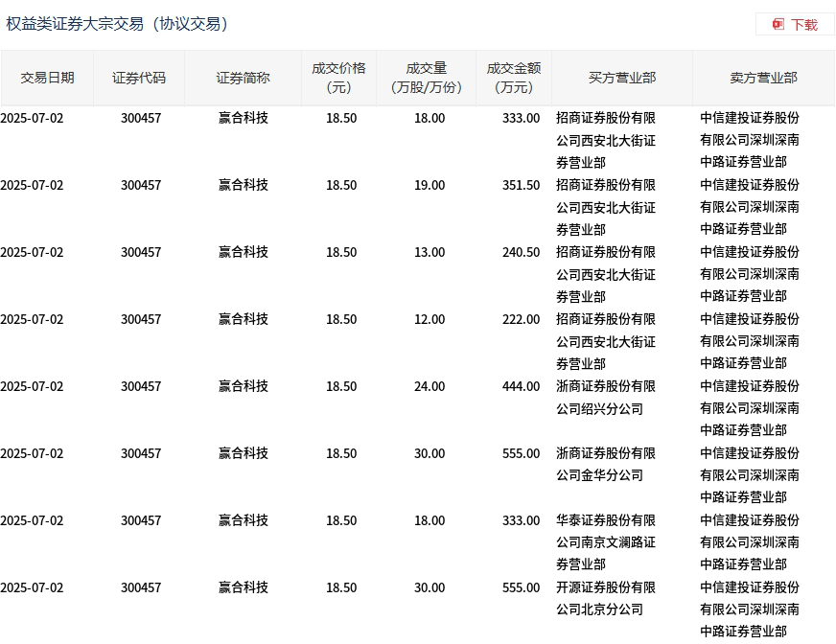Click the 成交金额(万元) column header
This screenshot has height=644, width=836.
click(x=514, y=78)
